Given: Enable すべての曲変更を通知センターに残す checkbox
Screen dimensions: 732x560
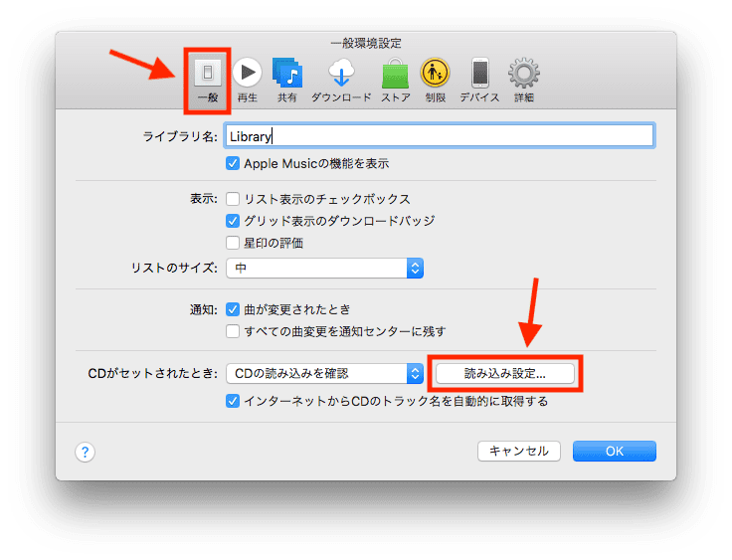Looking at the screenshot, I should pyautogui.click(x=233, y=331).
